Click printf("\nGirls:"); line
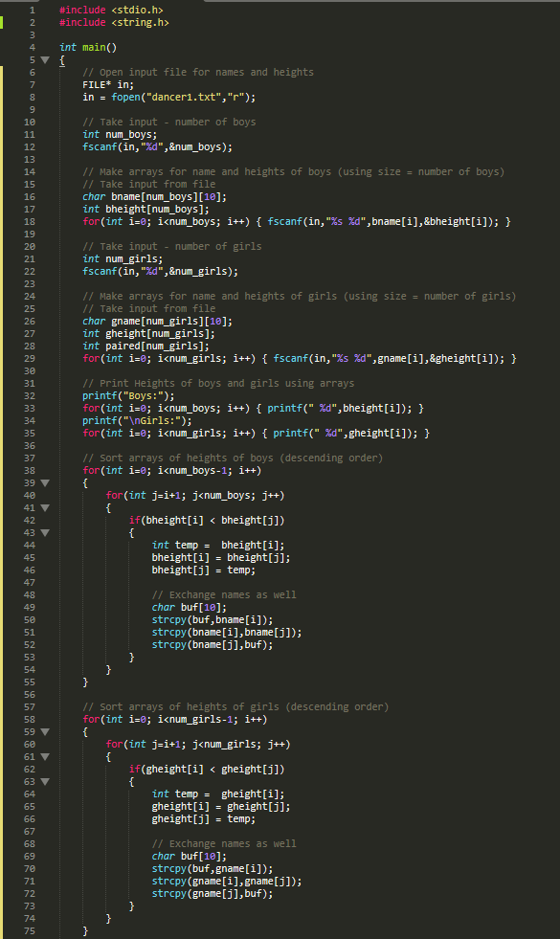 (x=138, y=421)
